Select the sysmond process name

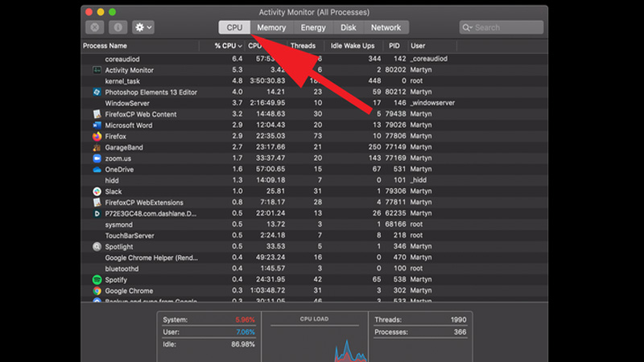[x=118, y=225]
